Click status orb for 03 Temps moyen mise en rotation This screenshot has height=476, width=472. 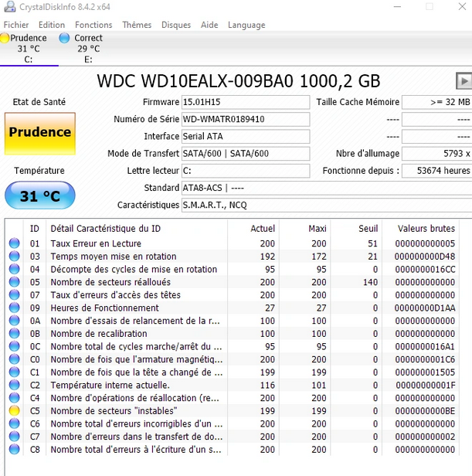coord(14,257)
